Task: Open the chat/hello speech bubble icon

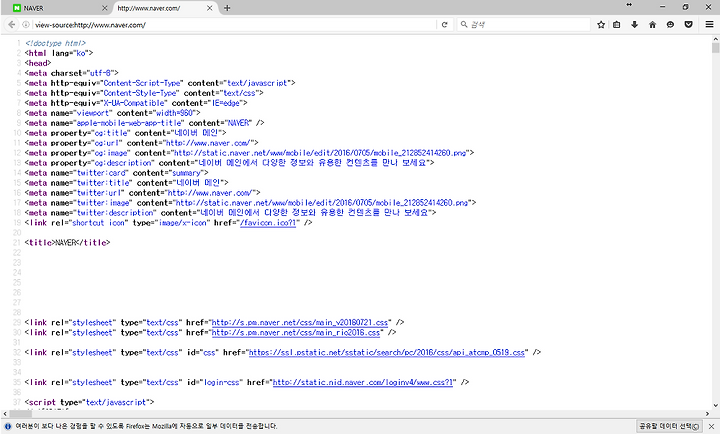Action: click(x=670, y=25)
